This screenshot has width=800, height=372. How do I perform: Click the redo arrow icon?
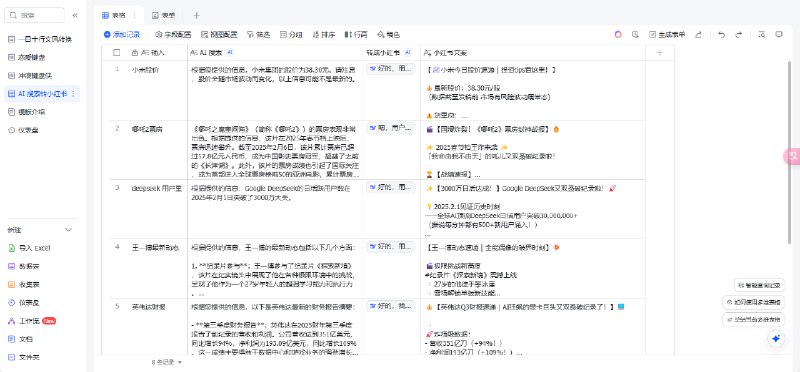point(738,35)
